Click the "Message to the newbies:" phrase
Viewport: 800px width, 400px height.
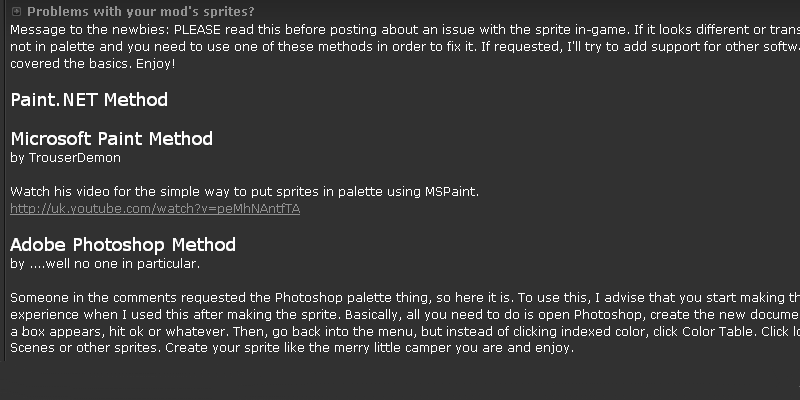click(82, 28)
